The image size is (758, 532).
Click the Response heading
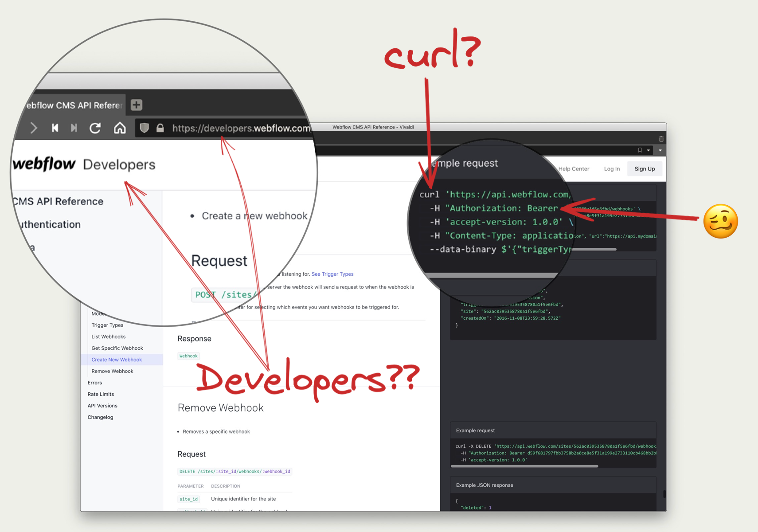(194, 339)
